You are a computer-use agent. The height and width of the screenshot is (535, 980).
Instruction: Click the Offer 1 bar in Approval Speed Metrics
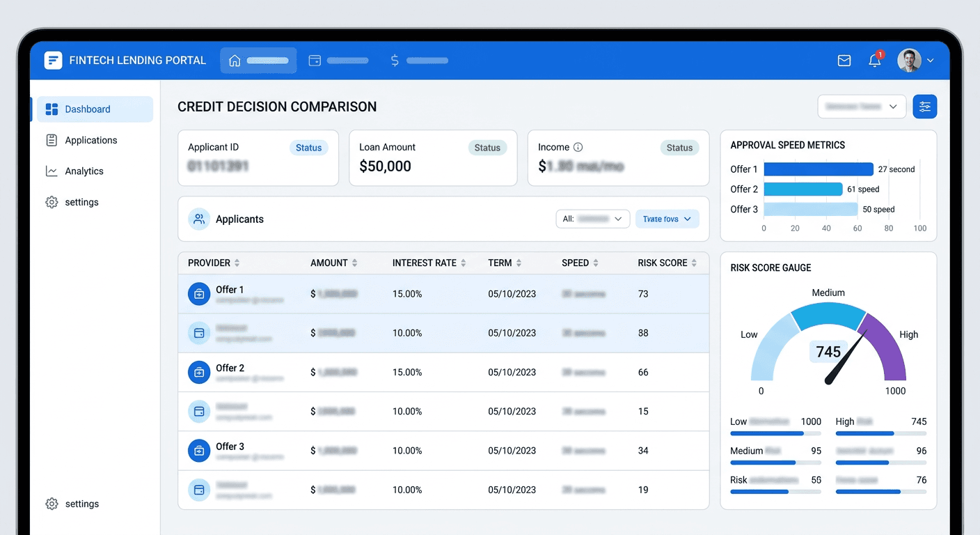[819, 169]
